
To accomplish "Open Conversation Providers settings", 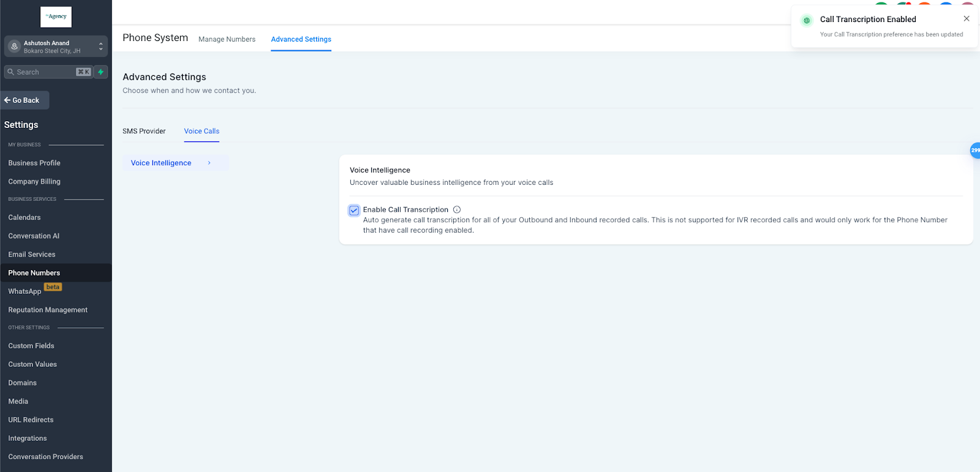I will [46, 457].
